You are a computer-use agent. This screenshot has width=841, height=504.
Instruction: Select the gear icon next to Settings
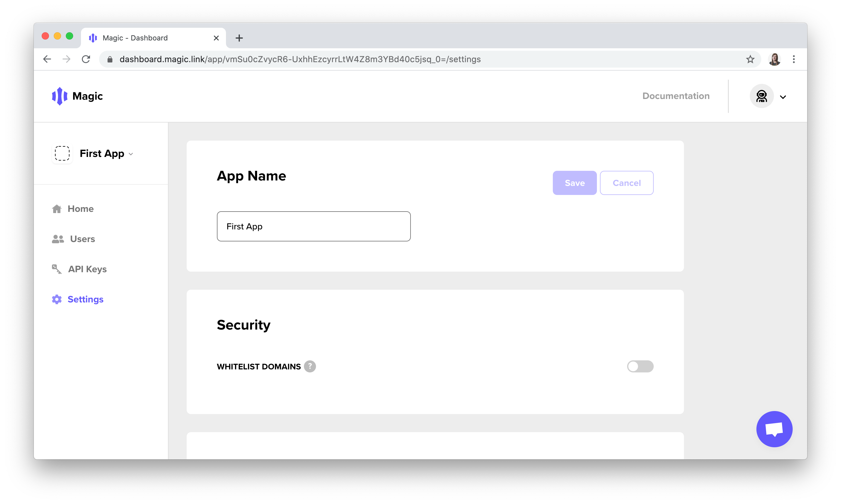tap(57, 299)
